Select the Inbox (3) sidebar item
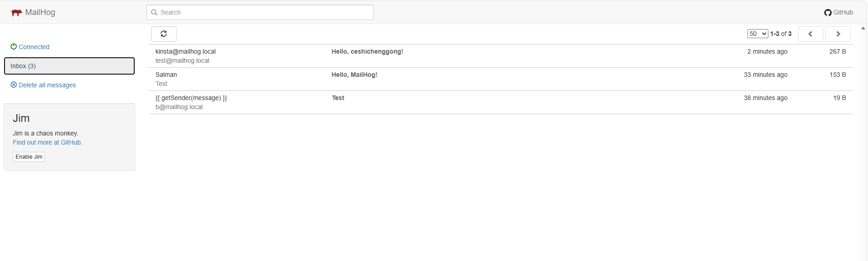Image resolution: width=868 pixels, height=261 pixels. pos(69,66)
